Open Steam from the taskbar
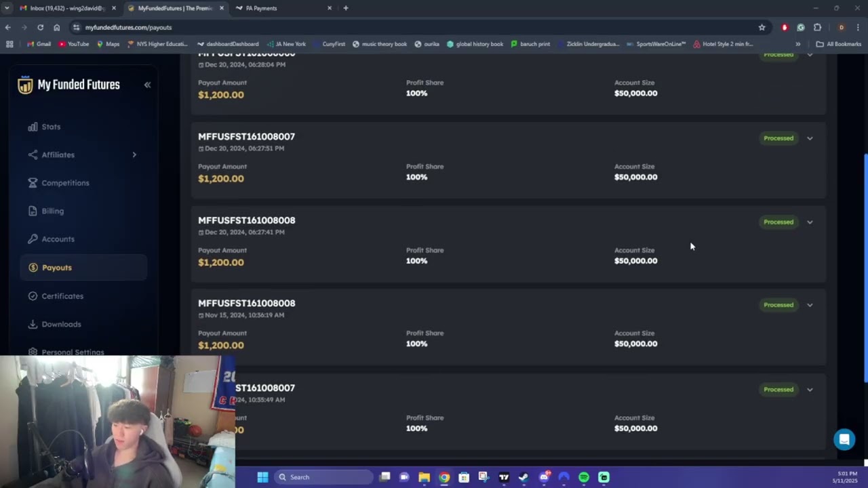The height and width of the screenshot is (488, 868). pyautogui.click(x=524, y=477)
